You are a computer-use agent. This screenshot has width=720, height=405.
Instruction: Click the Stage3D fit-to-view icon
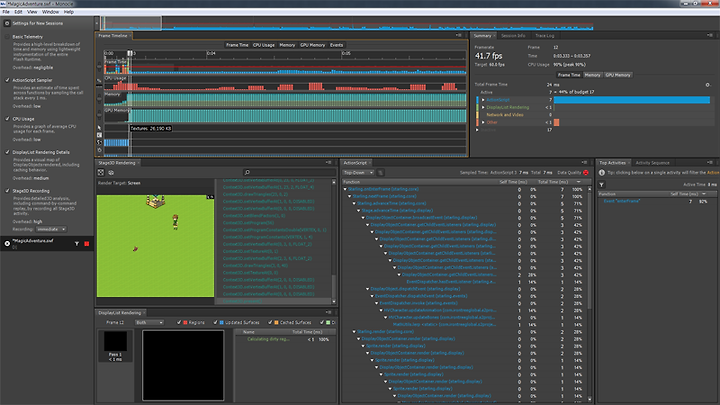coord(101,172)
